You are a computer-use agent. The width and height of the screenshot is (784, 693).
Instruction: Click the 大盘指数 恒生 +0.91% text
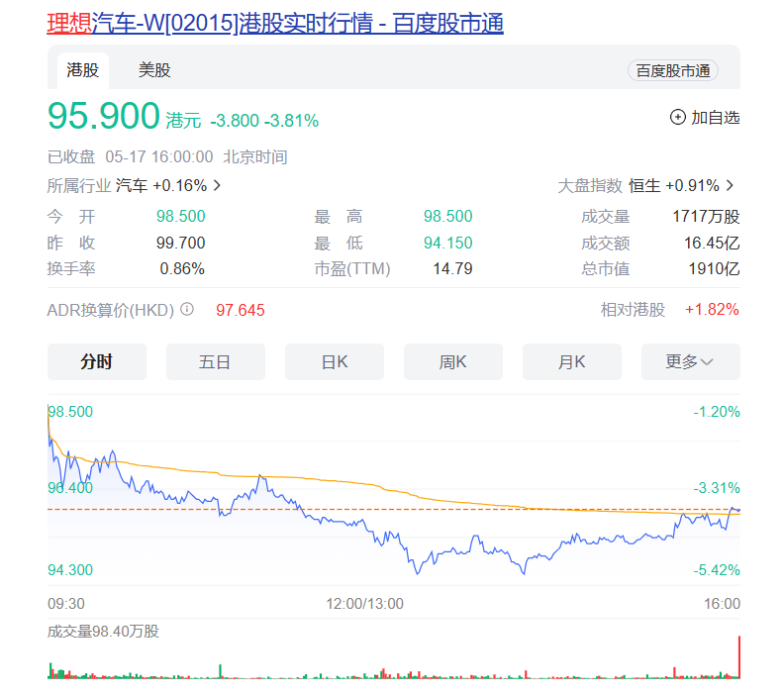coord(638,185)
